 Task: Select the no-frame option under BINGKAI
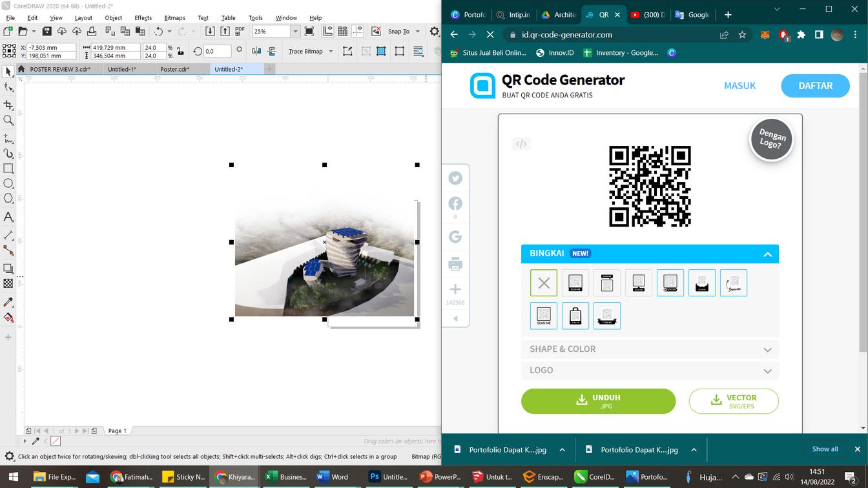pyautogui.click(x=544, y=283)
